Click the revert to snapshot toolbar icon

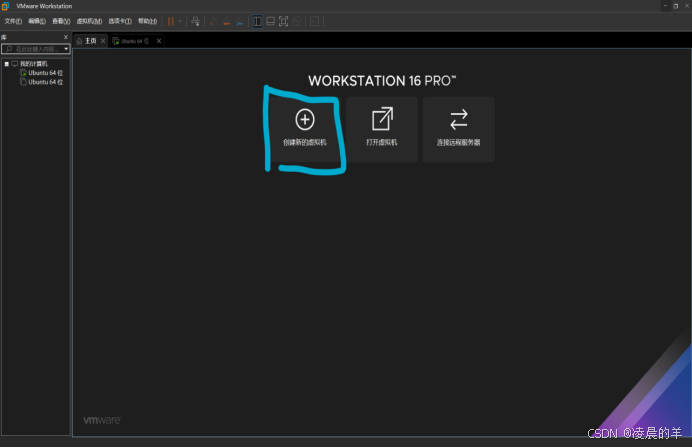coord(226,21)
